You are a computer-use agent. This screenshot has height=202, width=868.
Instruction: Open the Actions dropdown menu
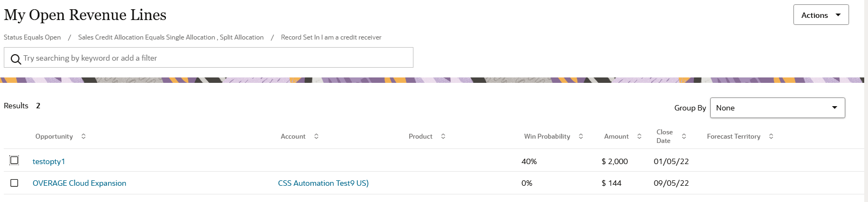(x=821, y=15)
